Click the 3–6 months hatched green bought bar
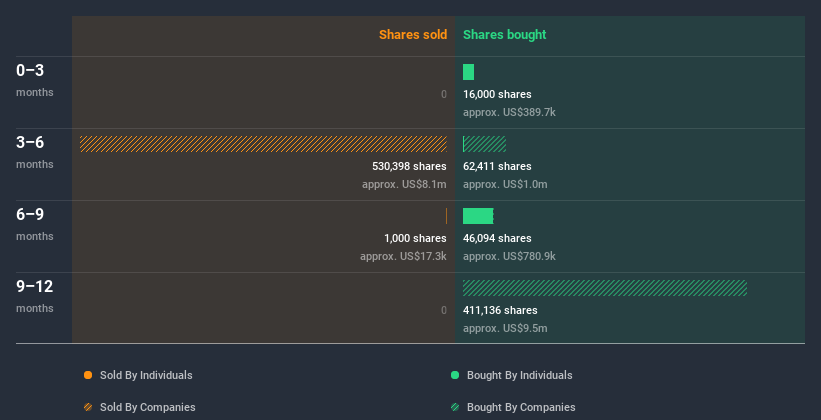The height and width of the screenshot is (420, 821). coord(484,144)
